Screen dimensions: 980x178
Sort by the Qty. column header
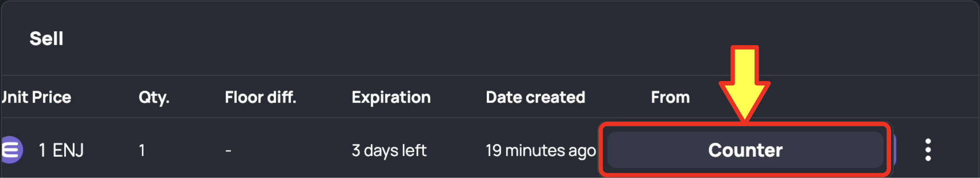coord(154,97)
